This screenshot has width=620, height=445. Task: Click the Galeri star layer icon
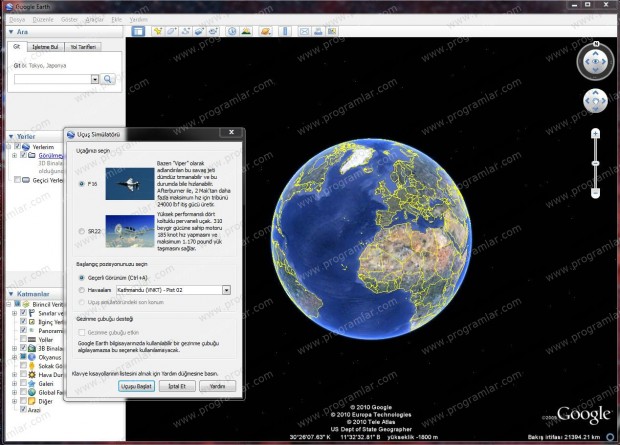pos(32,383)
